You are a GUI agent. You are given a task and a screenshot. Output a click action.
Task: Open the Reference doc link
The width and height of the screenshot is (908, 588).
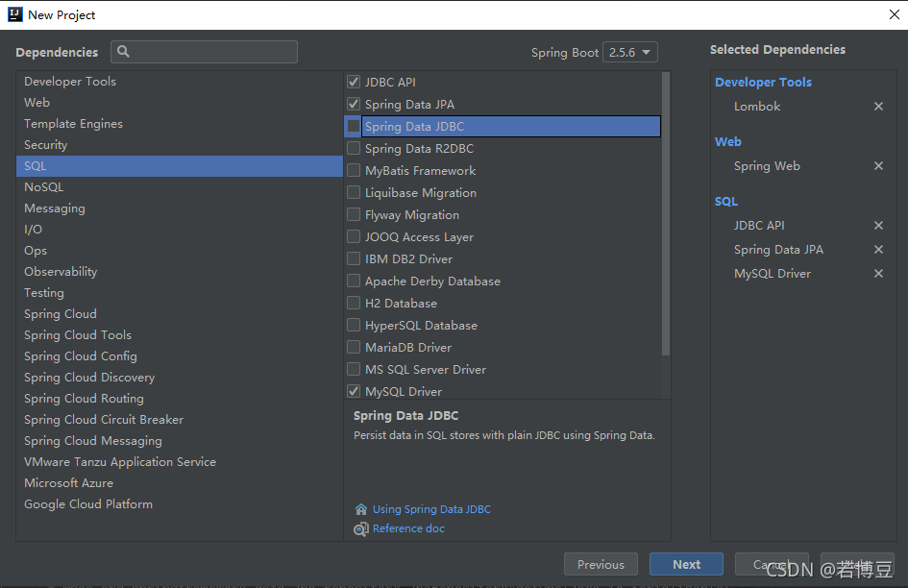(408, 528)
